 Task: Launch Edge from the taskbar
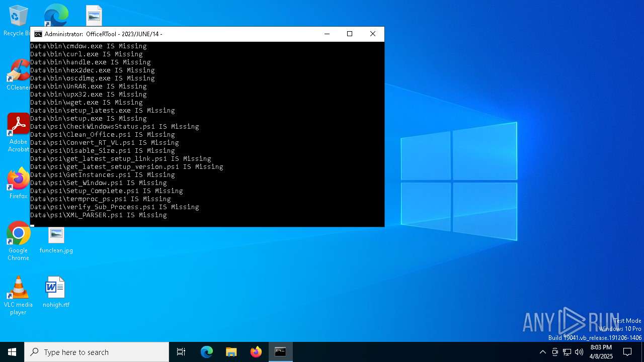tap(207, 352)
